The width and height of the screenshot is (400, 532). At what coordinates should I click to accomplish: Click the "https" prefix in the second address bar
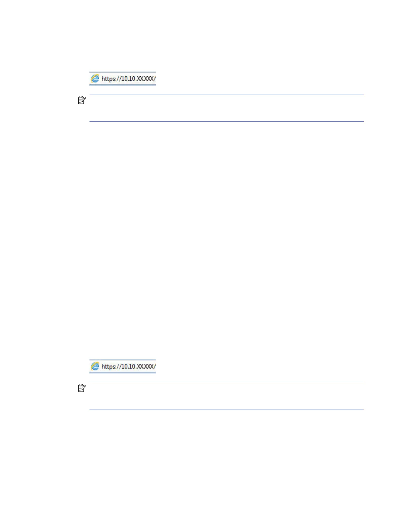[108, 367]
